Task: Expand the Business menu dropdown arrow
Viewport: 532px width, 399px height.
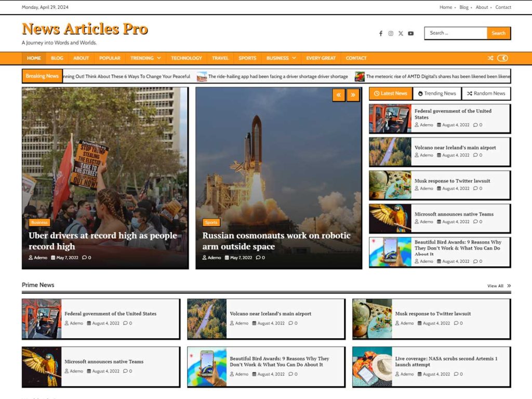Action: point(294,58)
